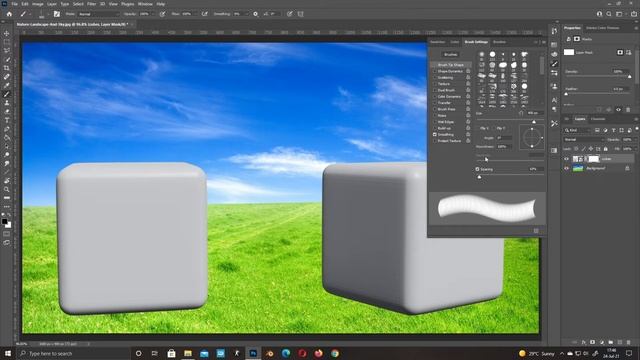
Task: Click the Windows search box
Action: pos(74,353)
